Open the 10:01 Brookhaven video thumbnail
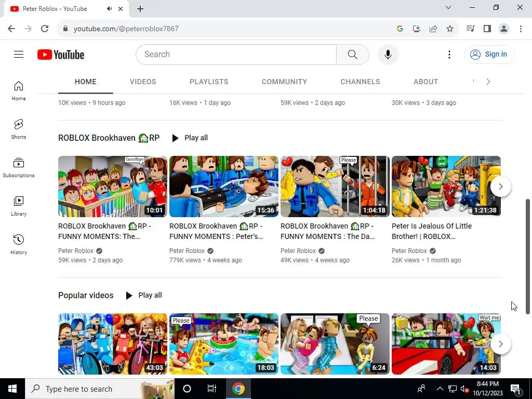Viewport: 532px width, 399px height. pos(113,187)
